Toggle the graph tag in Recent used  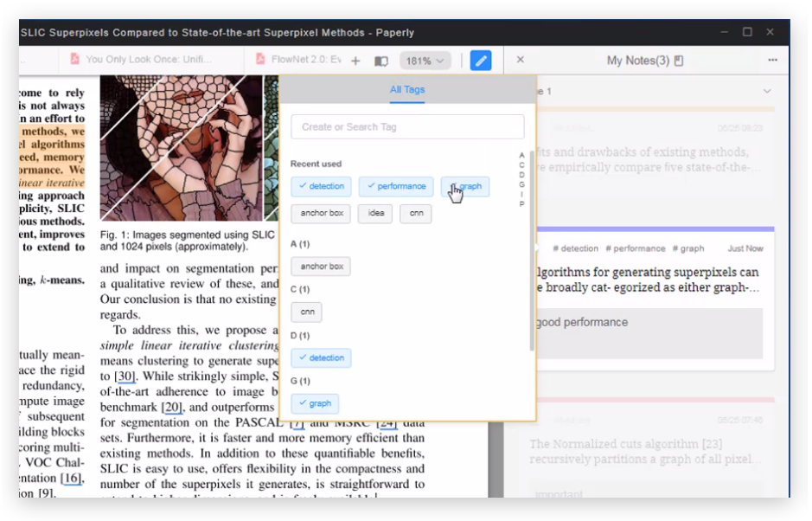(x=465, y=187)
